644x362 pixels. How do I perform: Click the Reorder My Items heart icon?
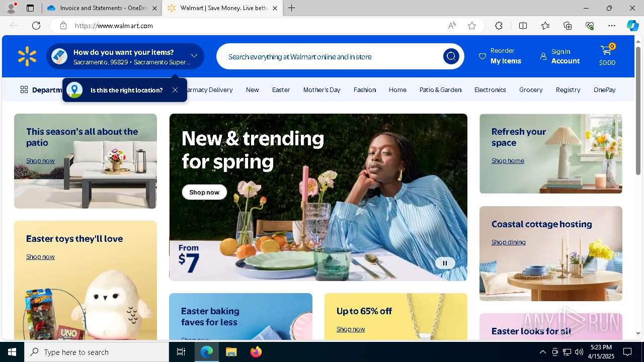point(482,56)
